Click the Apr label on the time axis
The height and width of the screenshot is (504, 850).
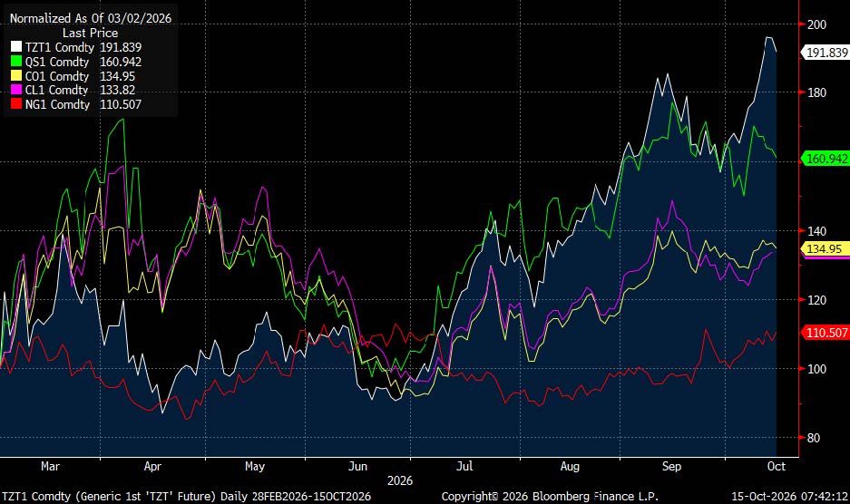tap(152, 466)
